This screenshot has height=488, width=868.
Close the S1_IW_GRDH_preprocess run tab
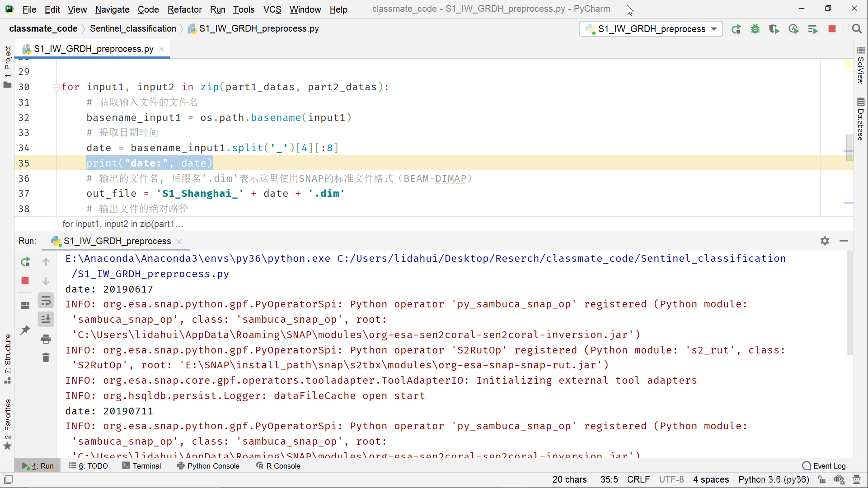click(x=179, y=242)
